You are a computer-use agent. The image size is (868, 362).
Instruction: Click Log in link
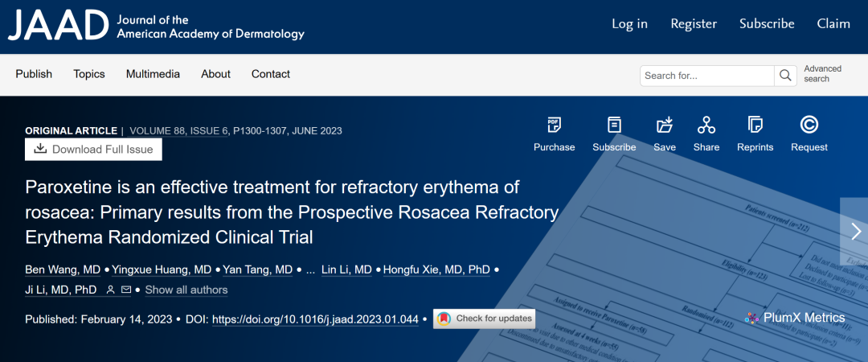click(629, 24)
